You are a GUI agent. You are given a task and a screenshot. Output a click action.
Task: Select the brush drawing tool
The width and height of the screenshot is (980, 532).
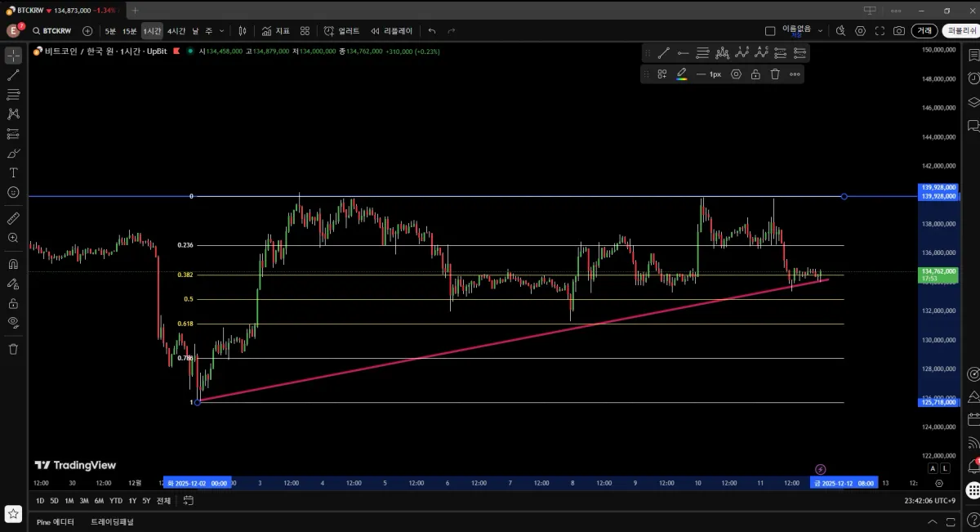(13, 154)
